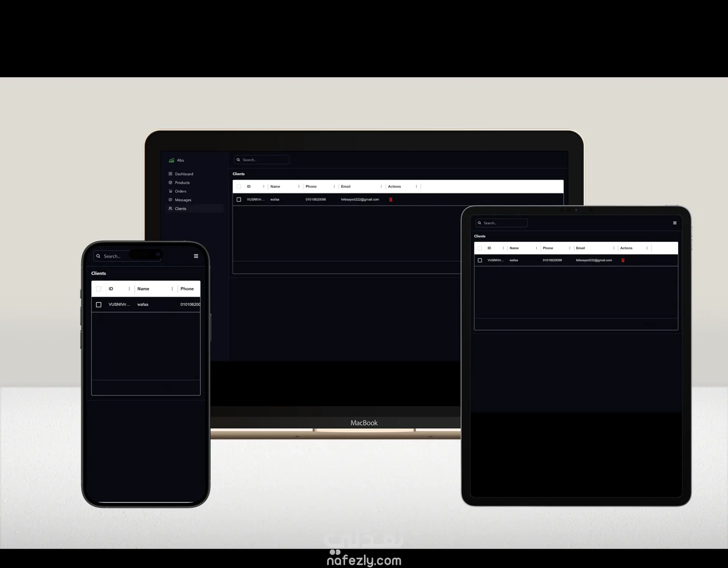Open the Name column three-dot menu on the phone
The image size is (728, 568).
172,289
